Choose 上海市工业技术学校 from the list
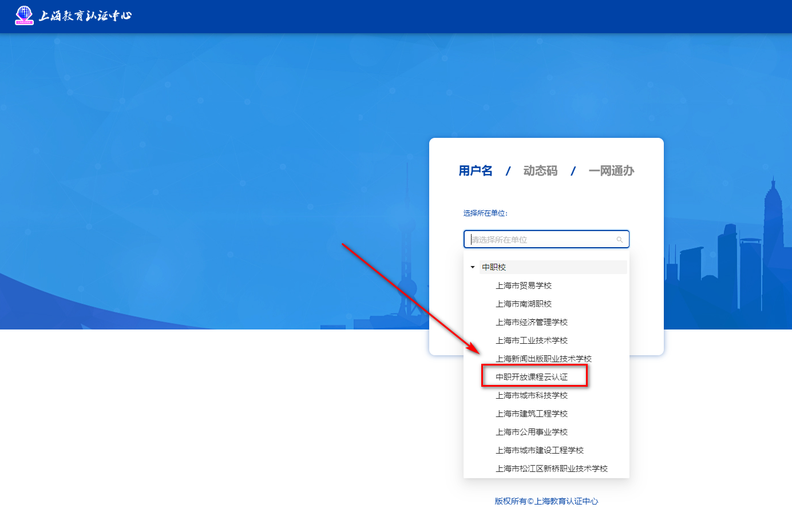 (x=532, y=340)
